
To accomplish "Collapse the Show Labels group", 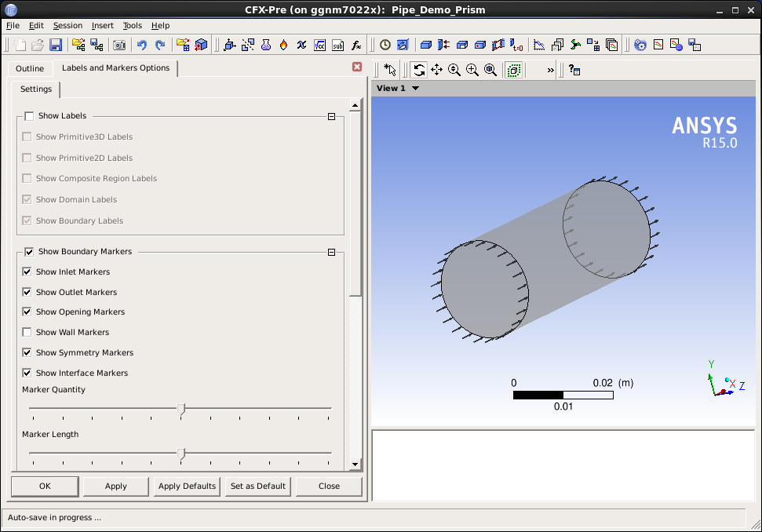I will tap(331, 117).
